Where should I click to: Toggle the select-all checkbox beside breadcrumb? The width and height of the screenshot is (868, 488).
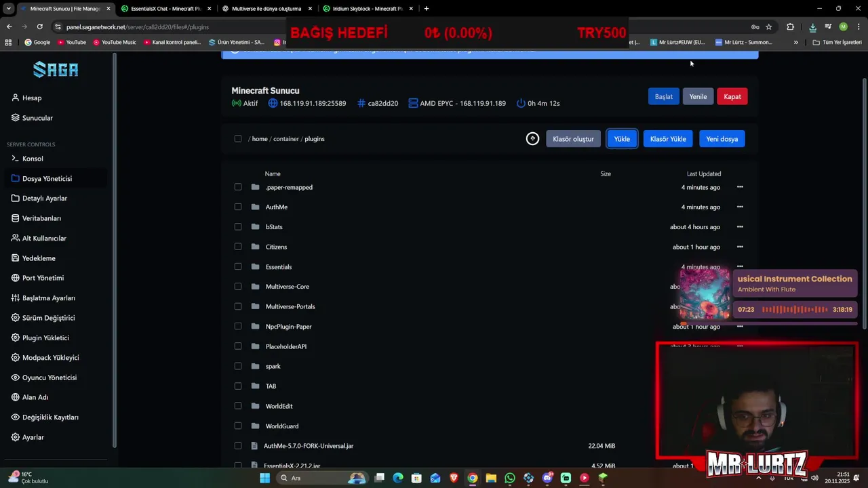click(x=238, y=139)
